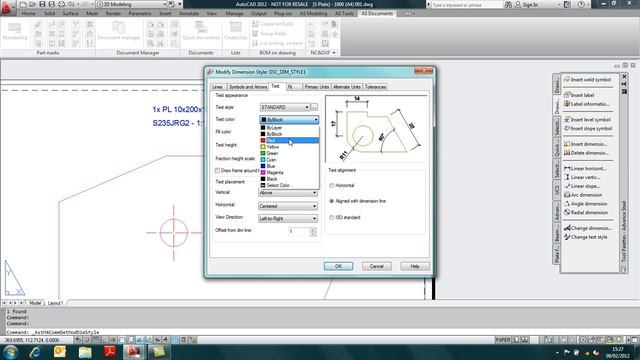
Task: Choose Blue from the text color list
Action: click(289, 166)
